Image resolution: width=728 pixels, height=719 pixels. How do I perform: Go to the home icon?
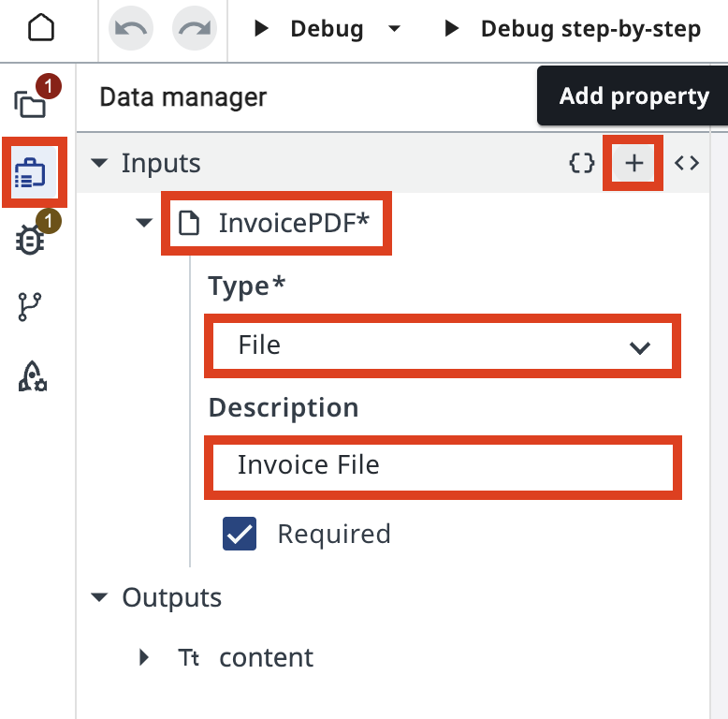[41, 28]
